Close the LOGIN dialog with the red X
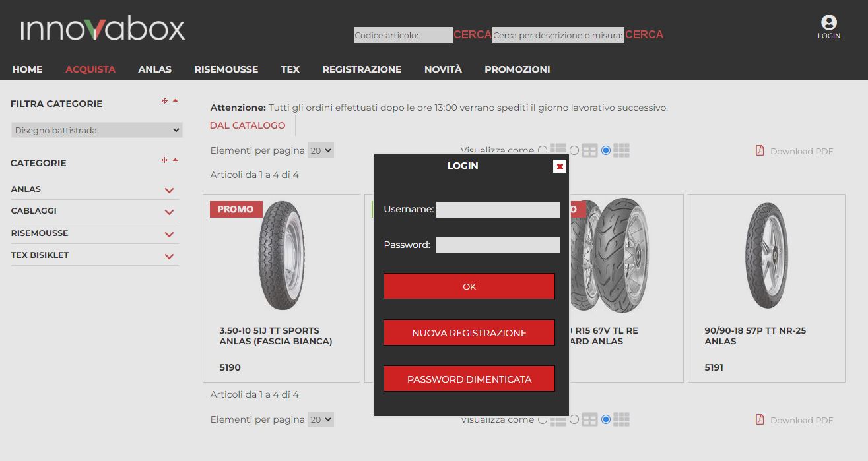This screenshot has height=461, width=868. pos(560,166)
